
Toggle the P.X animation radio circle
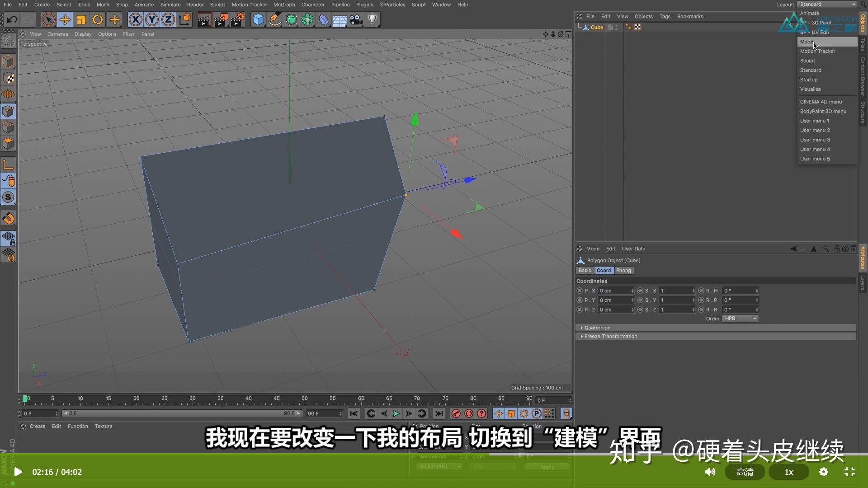tap(580, 291)
